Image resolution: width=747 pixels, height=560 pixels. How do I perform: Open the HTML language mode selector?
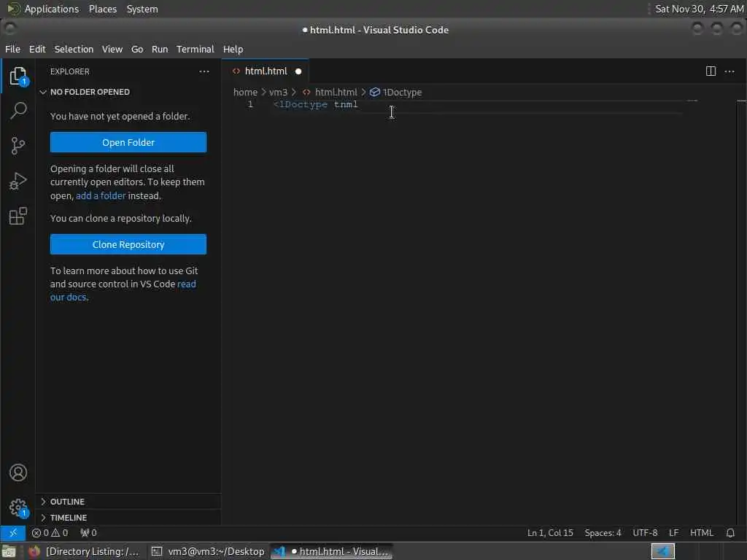tap(701, 533)
